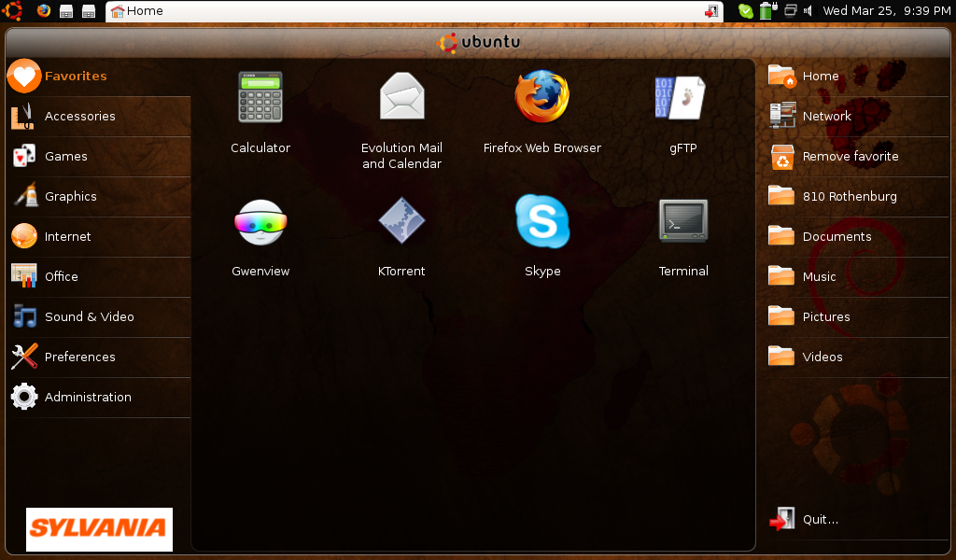Show the Office category
The height and width of the screenshot is (560, 956).
(x=99, y=276)
